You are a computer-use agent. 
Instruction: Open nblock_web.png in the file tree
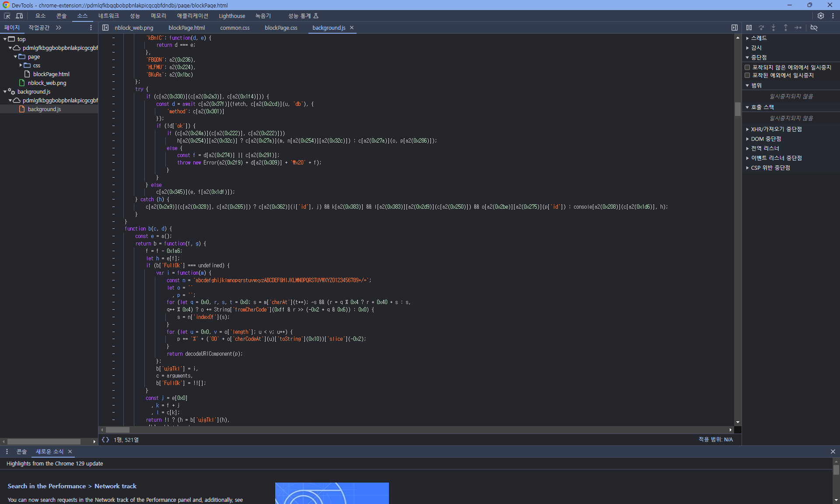click(47, 83)
